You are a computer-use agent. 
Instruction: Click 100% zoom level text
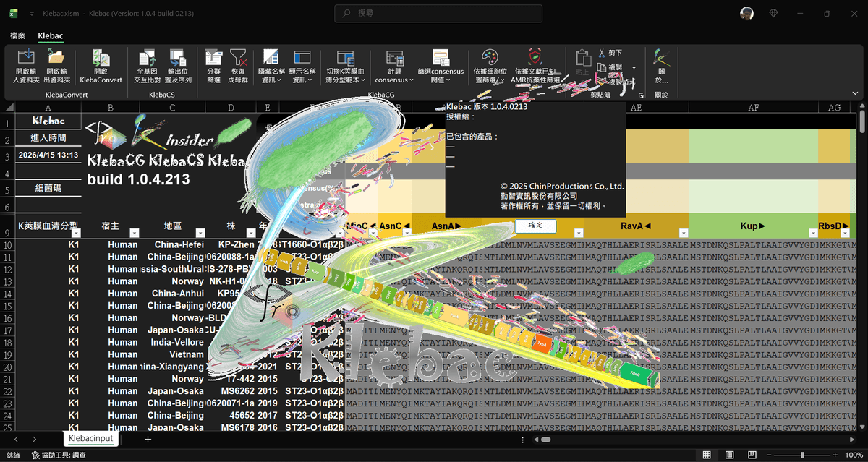click(x=854, y=455)
